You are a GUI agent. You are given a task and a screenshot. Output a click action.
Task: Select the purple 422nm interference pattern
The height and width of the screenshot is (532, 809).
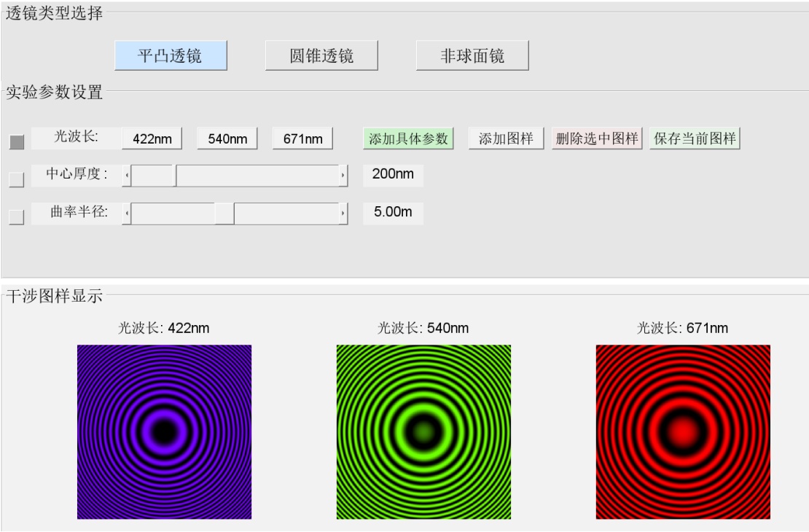coord(164,431)
